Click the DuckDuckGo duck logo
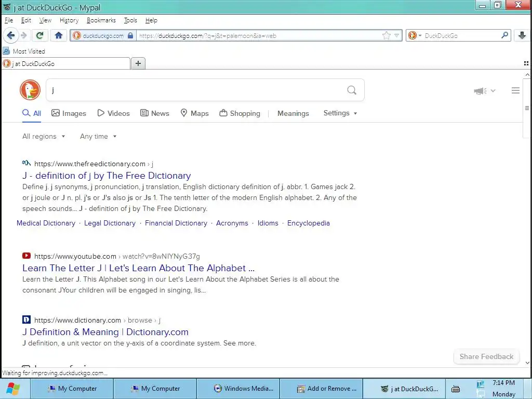 click(x=30, y=90)
